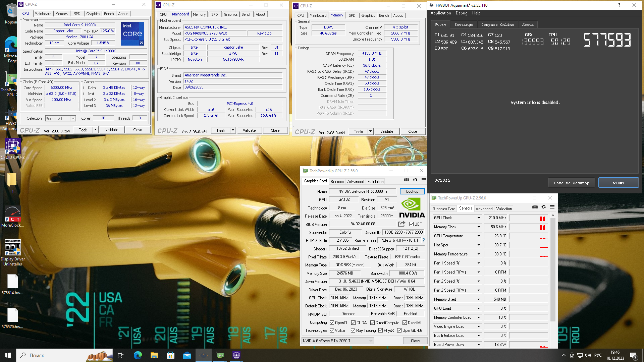Click the Bus Interface question mark icon
This screenshot has height=362, width=644.
tap(424, 240)
